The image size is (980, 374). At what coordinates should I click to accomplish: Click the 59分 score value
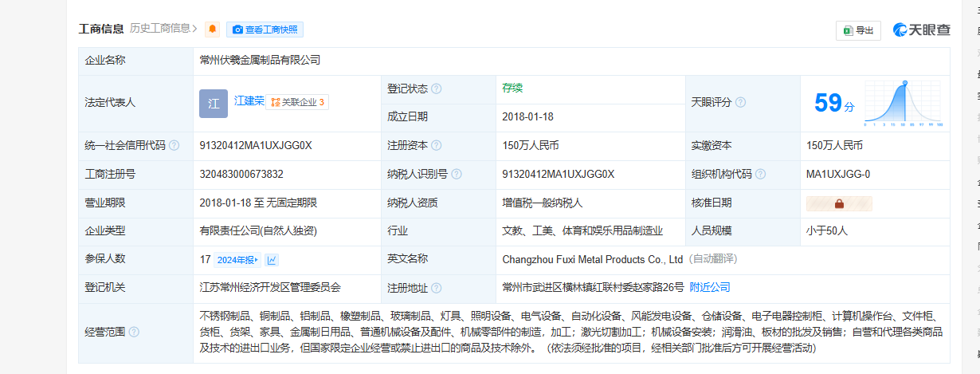coord(834,103)
